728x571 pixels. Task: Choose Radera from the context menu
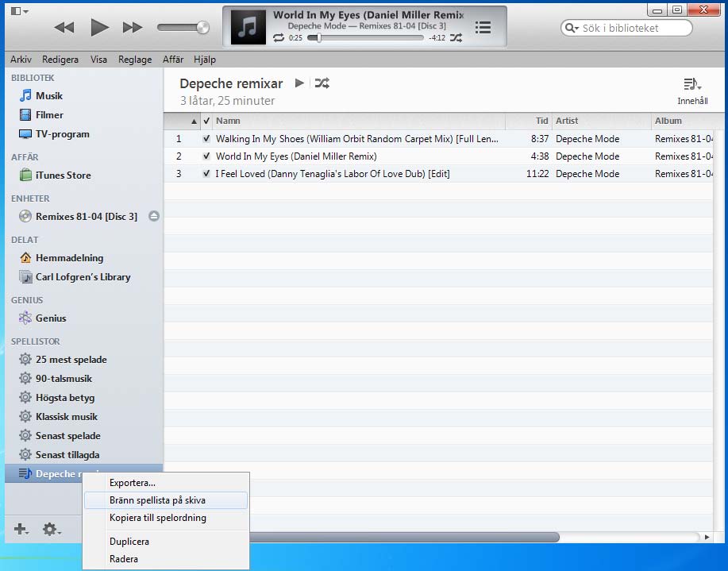tap(166, 559)
